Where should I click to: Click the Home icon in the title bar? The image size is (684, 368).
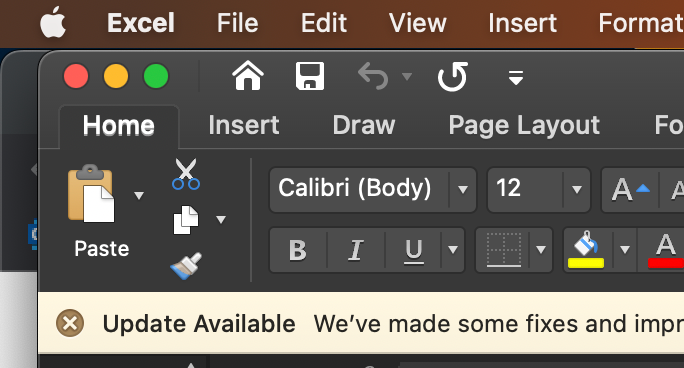[248, 76]
